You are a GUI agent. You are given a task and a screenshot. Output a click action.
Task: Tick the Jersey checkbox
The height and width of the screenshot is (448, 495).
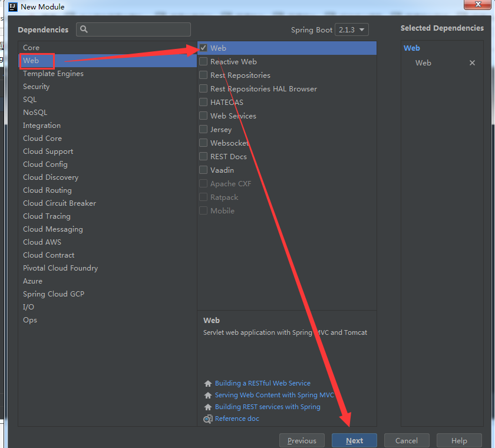(203, 129)
